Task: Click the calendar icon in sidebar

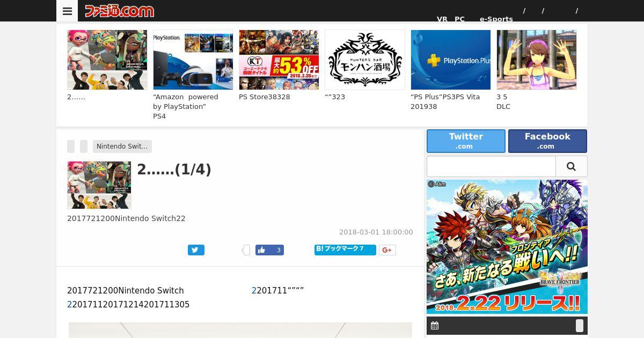Action: [435, 326]
